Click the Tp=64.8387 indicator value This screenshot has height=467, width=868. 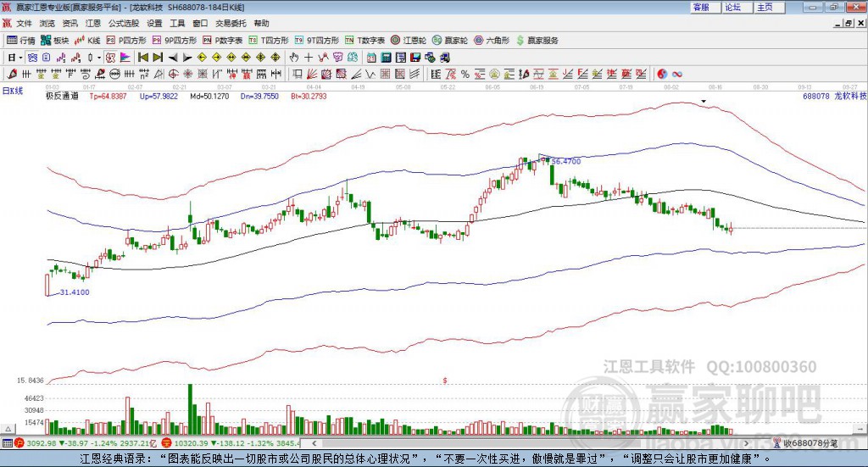pos(108,96)
